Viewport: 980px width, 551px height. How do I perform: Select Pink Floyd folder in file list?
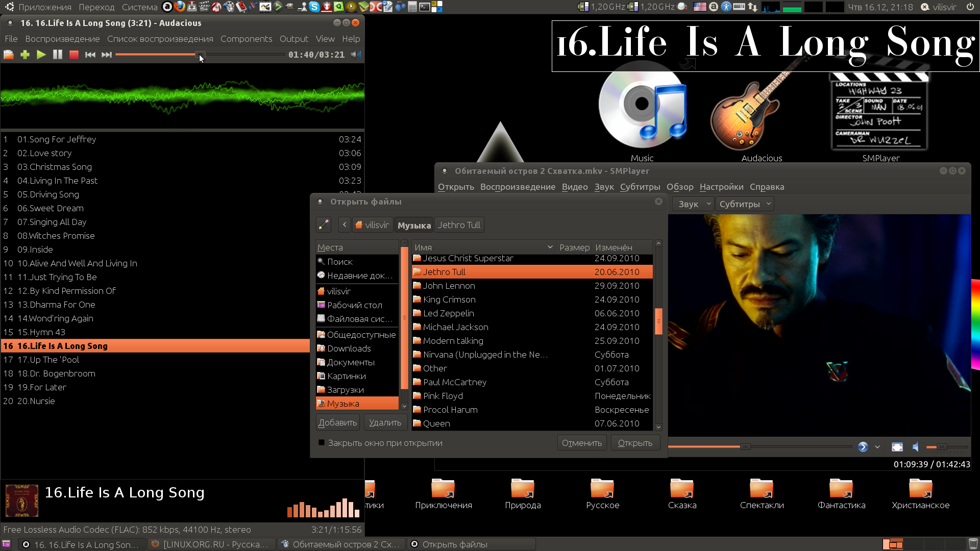(532, 396)
